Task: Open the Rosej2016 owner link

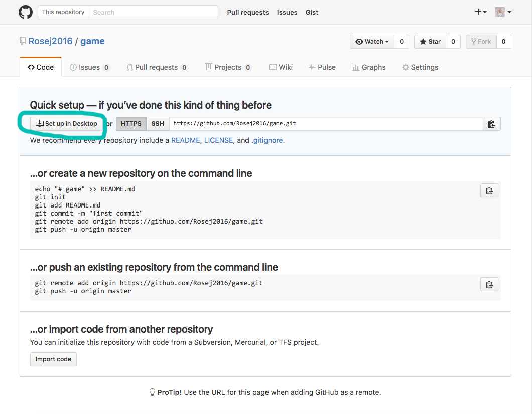Action: coord(50,41)
